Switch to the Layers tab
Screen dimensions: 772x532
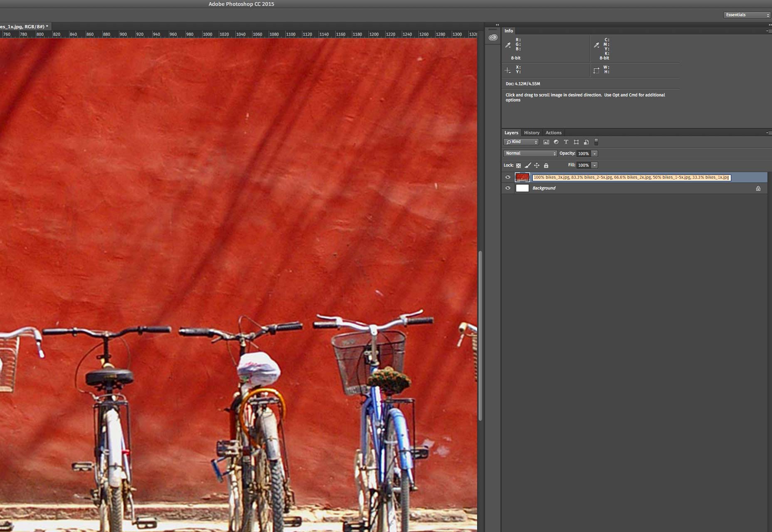coord(511,133)
